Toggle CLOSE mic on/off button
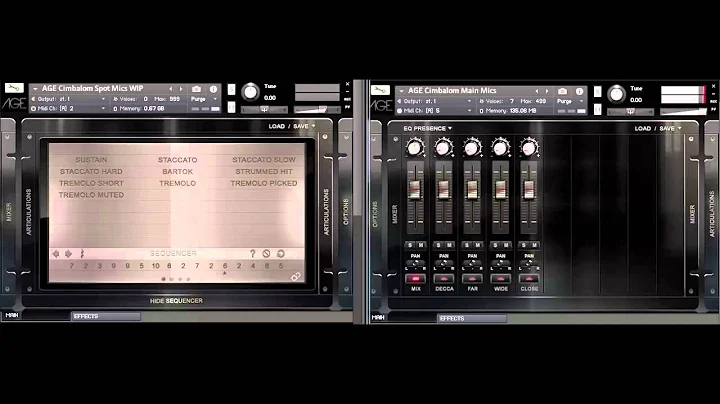The image size is (720, 404). [x=529, y=279]
